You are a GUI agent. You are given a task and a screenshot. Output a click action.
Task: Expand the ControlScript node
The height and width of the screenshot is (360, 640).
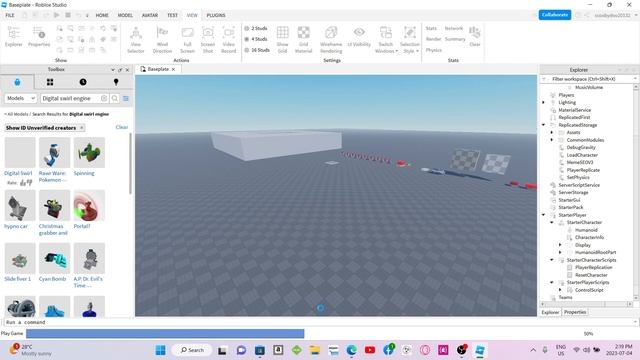(x=560, y=290)
